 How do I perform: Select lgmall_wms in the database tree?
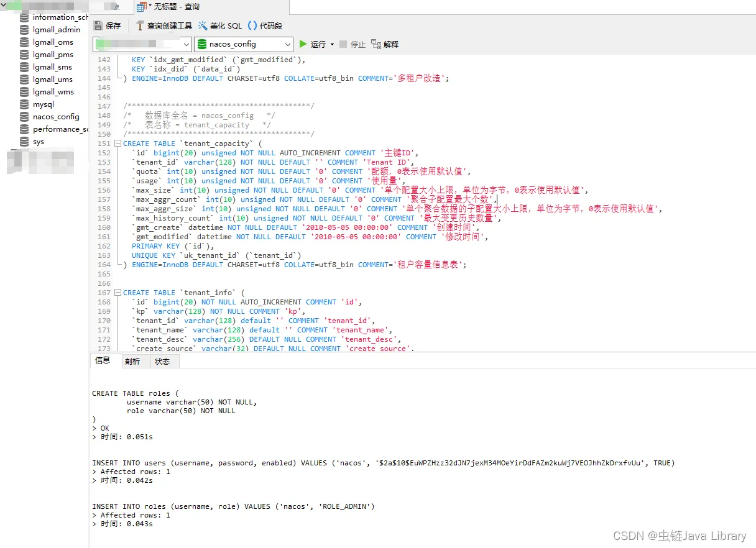53,92
